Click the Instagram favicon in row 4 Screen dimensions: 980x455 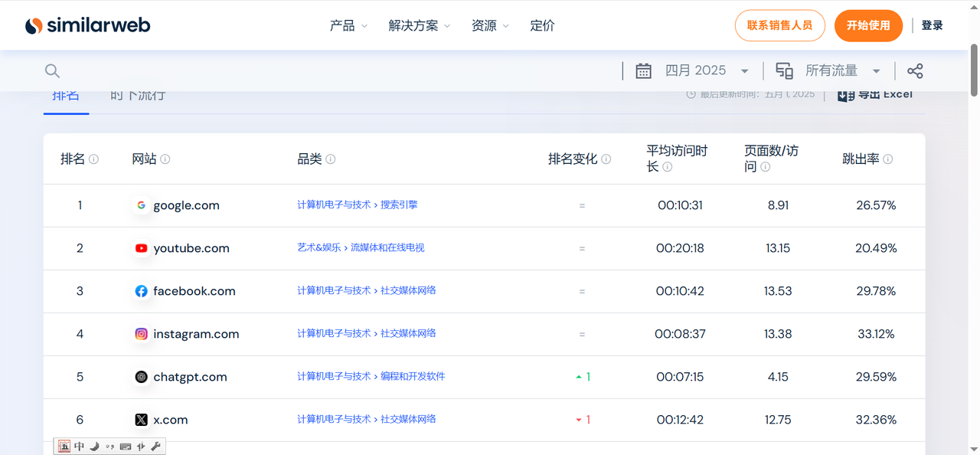click(x=141, y=334)
